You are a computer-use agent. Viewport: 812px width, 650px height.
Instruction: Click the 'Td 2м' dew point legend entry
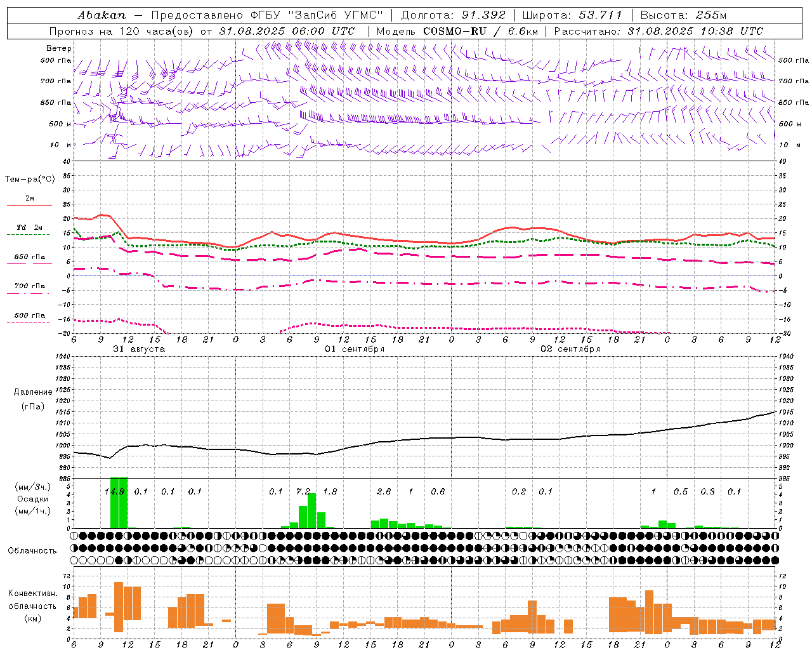[x=30, y=227]
